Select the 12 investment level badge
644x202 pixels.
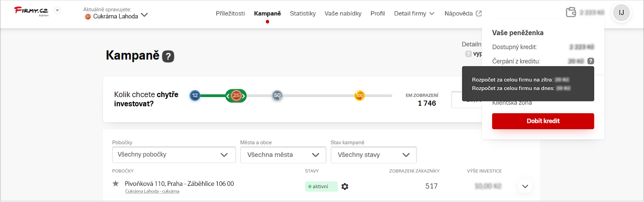[195, 96]
